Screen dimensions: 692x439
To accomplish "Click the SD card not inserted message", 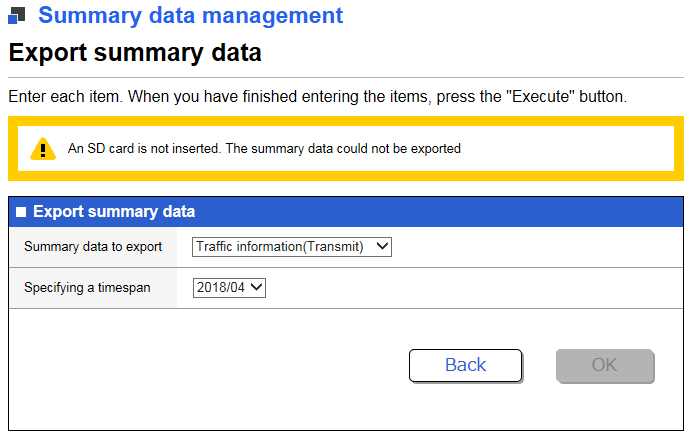I will (264, 149).
